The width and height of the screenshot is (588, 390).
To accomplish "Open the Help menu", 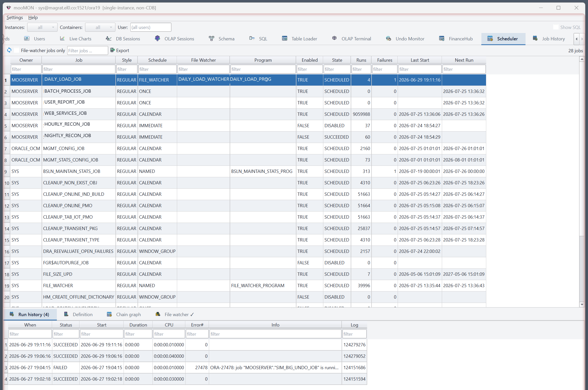I will tap(33, 17).
